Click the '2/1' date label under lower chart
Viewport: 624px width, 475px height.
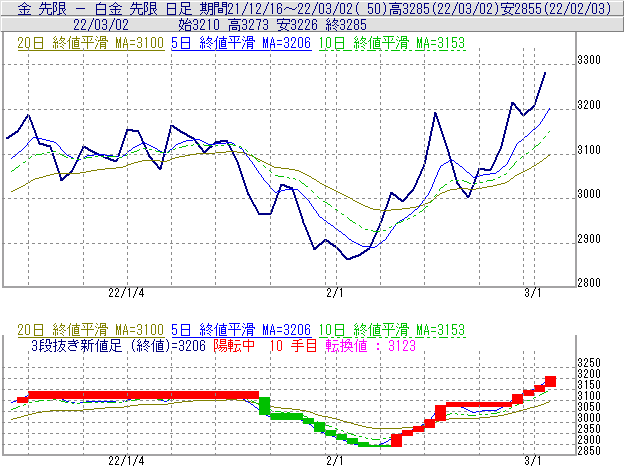tap(335, 461)
